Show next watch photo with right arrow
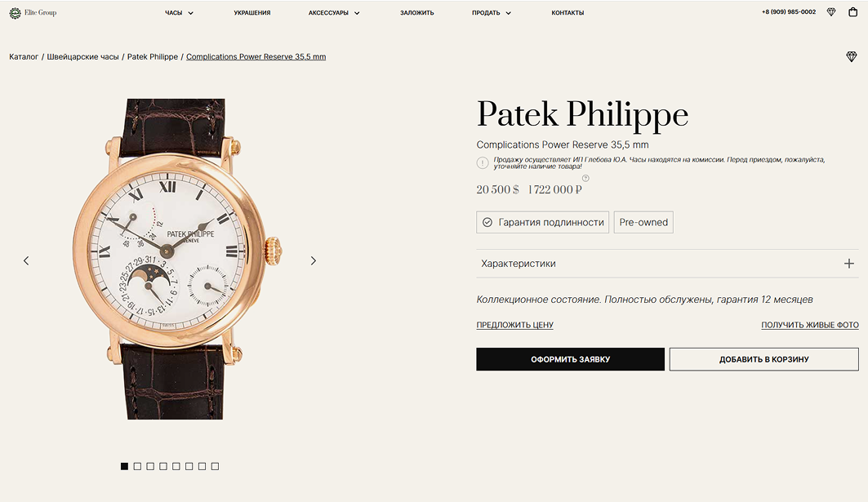 [314, 260]
